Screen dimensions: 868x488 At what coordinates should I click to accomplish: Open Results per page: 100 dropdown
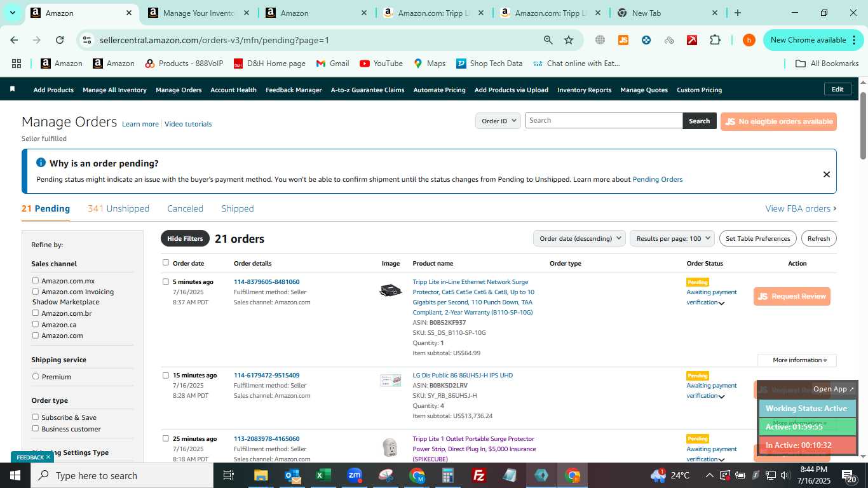672,238
